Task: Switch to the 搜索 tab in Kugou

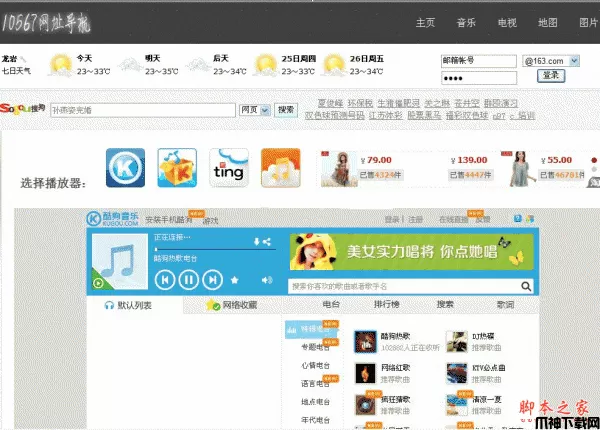Action: [x=445, y=304]
